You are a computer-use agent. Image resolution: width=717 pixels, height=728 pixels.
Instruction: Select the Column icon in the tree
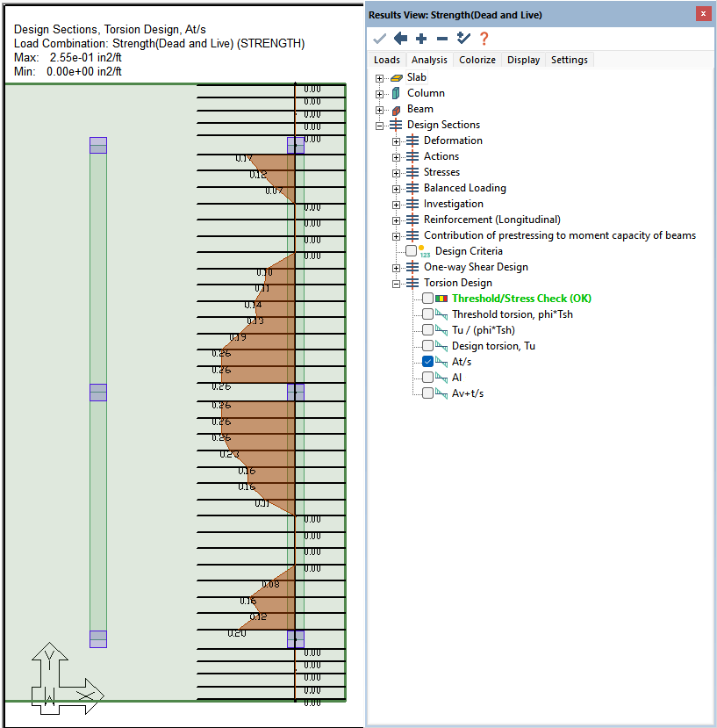coord(396,93)
